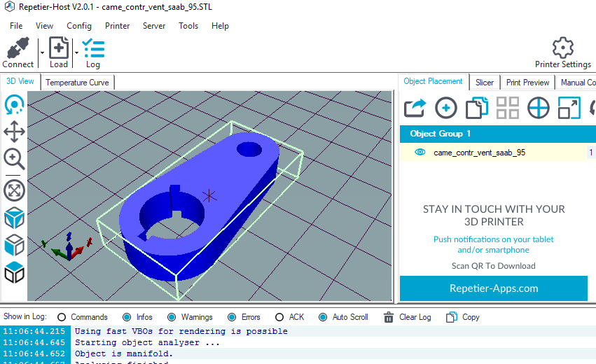Open the Printer Settings gear

tap(562, 49)
